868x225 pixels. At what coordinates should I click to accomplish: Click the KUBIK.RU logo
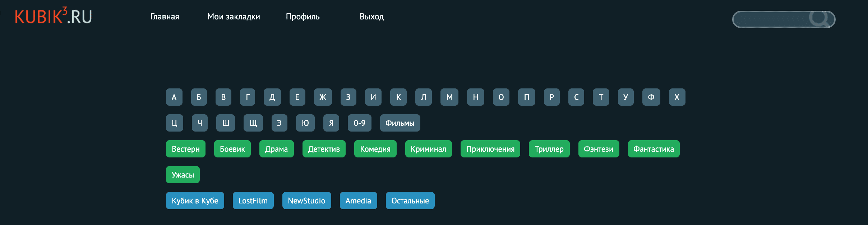pos(53,16)
